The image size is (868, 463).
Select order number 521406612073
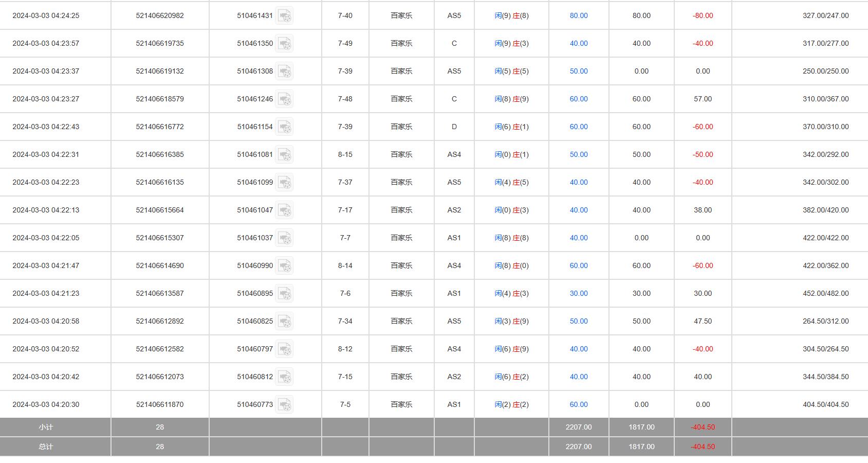160,377
